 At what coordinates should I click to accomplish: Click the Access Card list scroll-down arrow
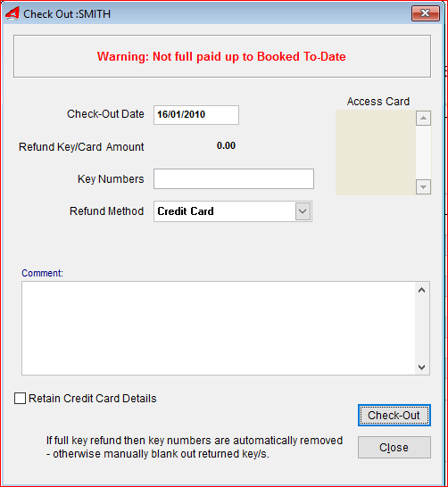tap(423, 187)
